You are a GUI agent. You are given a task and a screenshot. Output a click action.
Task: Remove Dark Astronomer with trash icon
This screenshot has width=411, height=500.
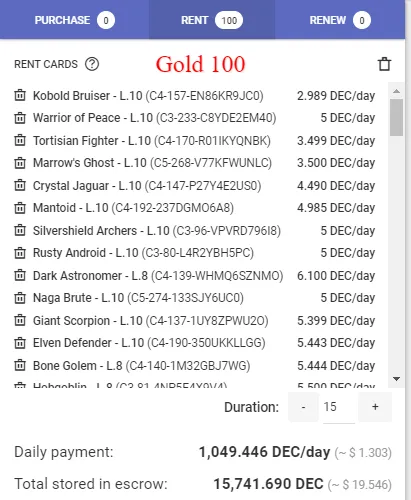(20, 275)
